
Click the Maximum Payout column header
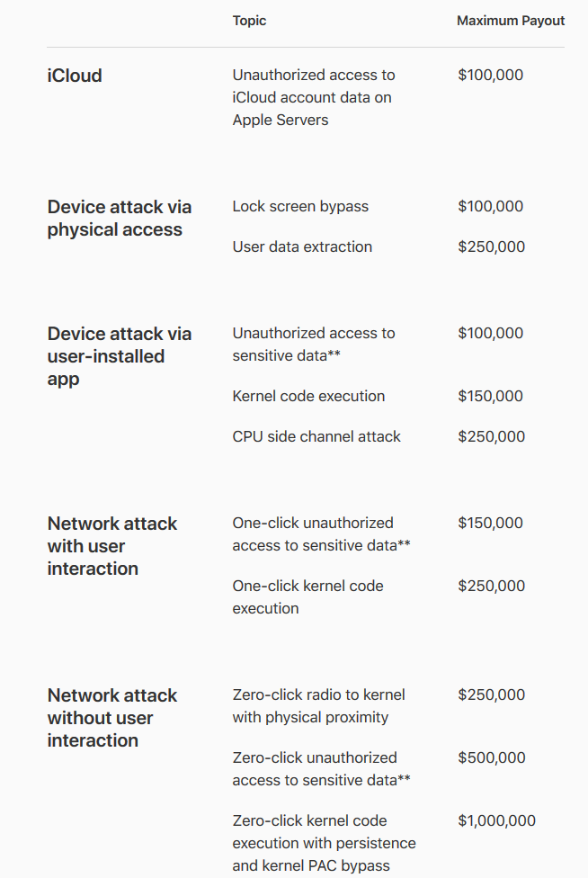[x=511, y=21]
